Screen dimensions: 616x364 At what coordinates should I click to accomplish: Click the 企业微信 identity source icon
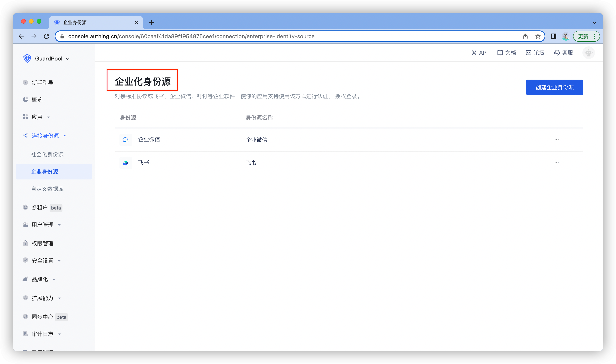tap(126, 140)
